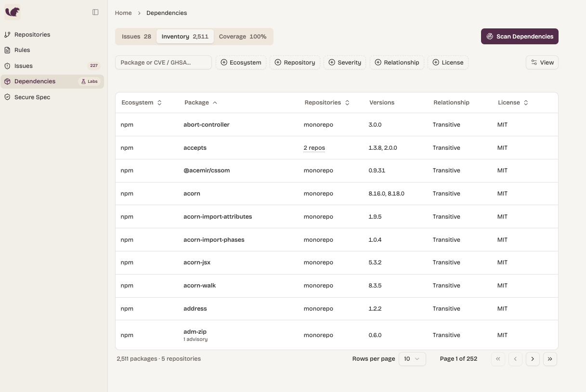Click the scan icon in Scan Dependencies
Image resolution: width=586 pixels, height=392 pixels.
(490, 37)
